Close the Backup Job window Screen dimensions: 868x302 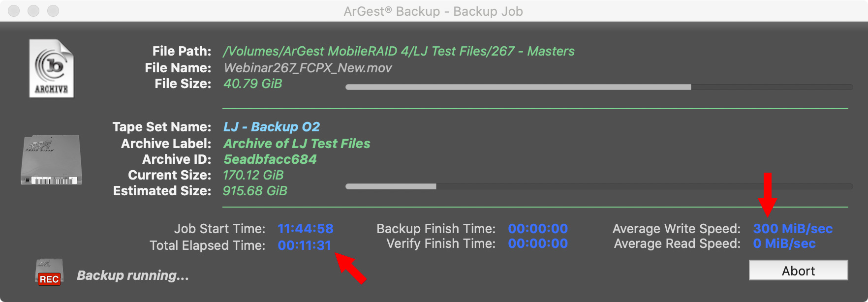tap(14, 11)
